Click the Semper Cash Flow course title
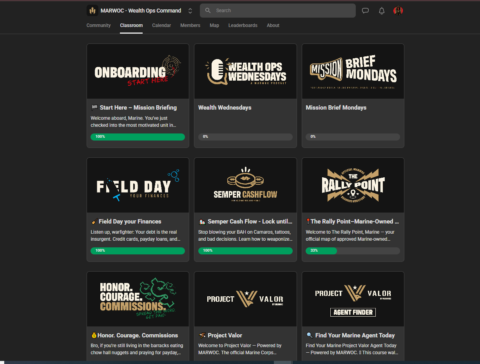480x364 pixels. (x=250, y=222)
